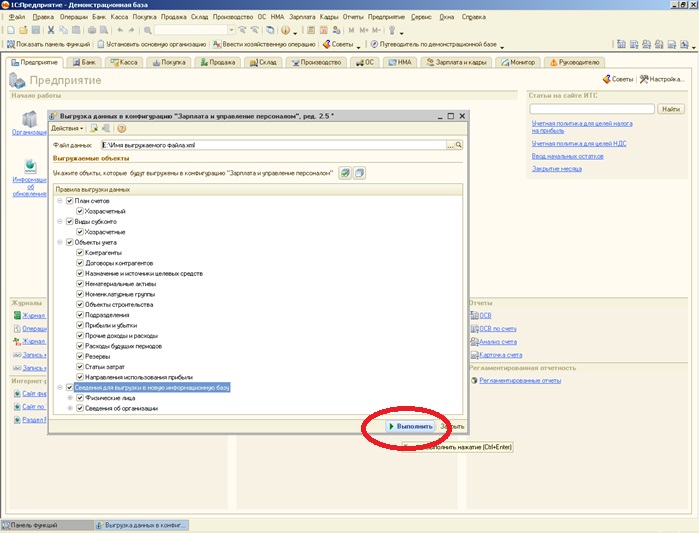Collapse the Виды субконто tree node
Screen dimensions: 699x533
[x=60, y=221]
